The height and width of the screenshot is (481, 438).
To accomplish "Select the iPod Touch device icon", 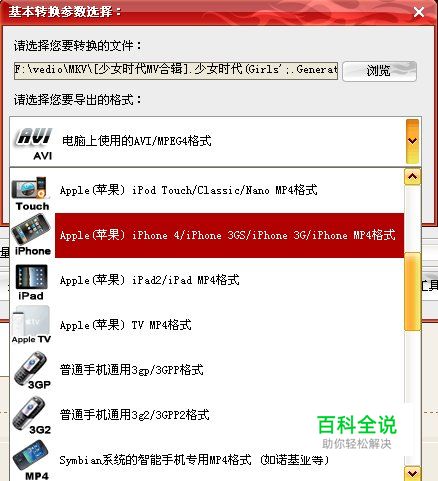I will tap(30, 194).
